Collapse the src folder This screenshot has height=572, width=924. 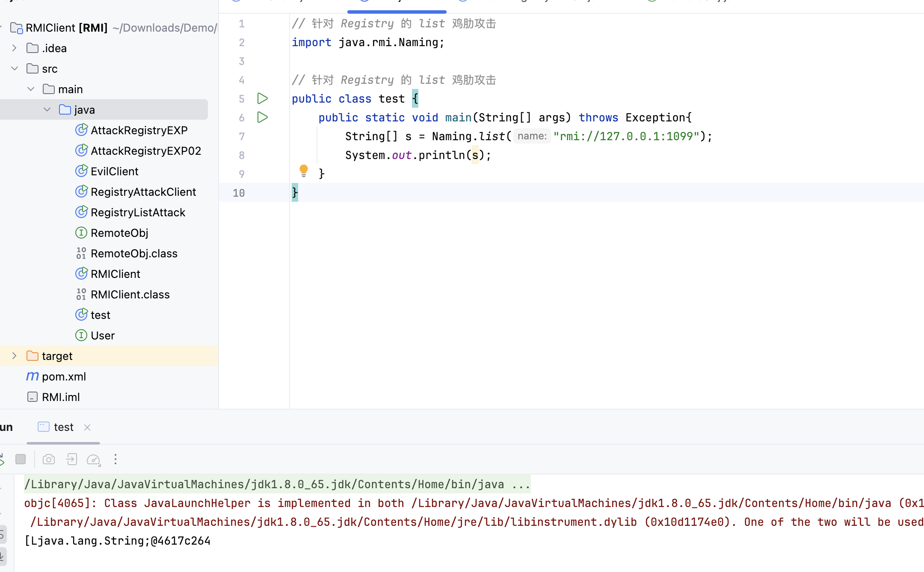[14, 69]
